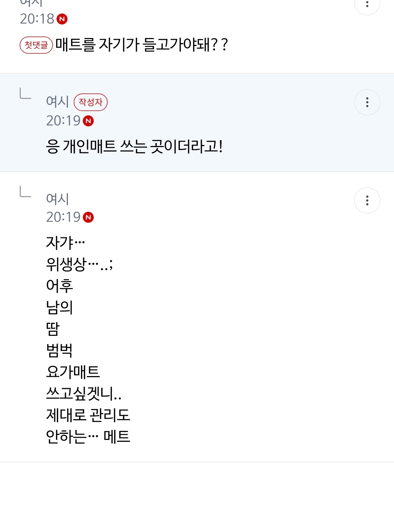Click the red N badge beside 20:18
The height and width of the screenshot is (532, 394).
pos(62,19)
